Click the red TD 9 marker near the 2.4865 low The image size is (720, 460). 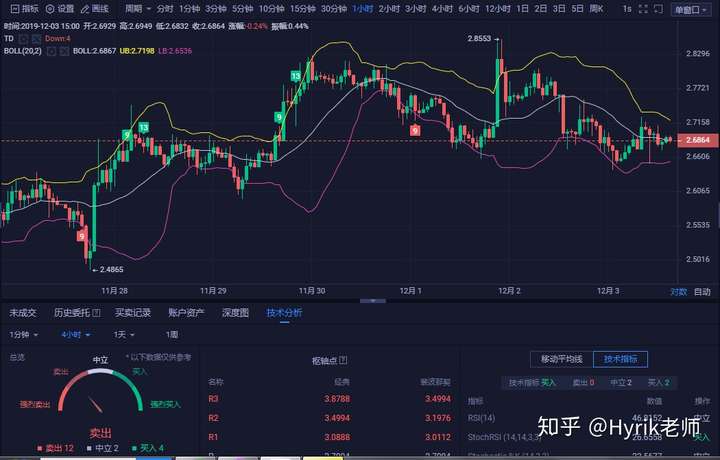tap(81, 236)
